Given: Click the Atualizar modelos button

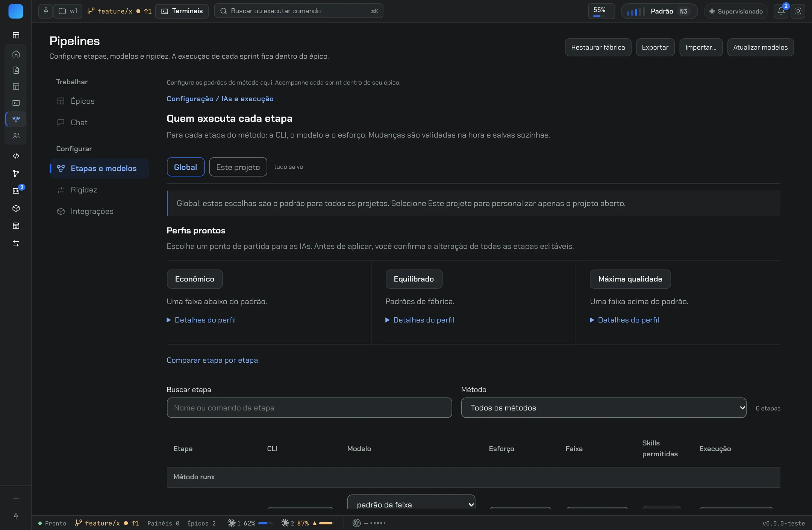Looking at the screenshot, I should pos(760,47).
